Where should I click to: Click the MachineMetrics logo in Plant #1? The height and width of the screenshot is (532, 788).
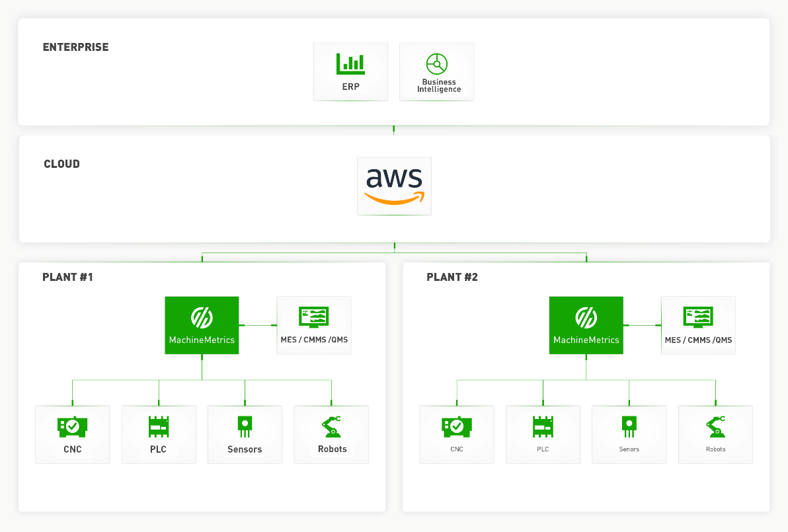click(202, 317)
